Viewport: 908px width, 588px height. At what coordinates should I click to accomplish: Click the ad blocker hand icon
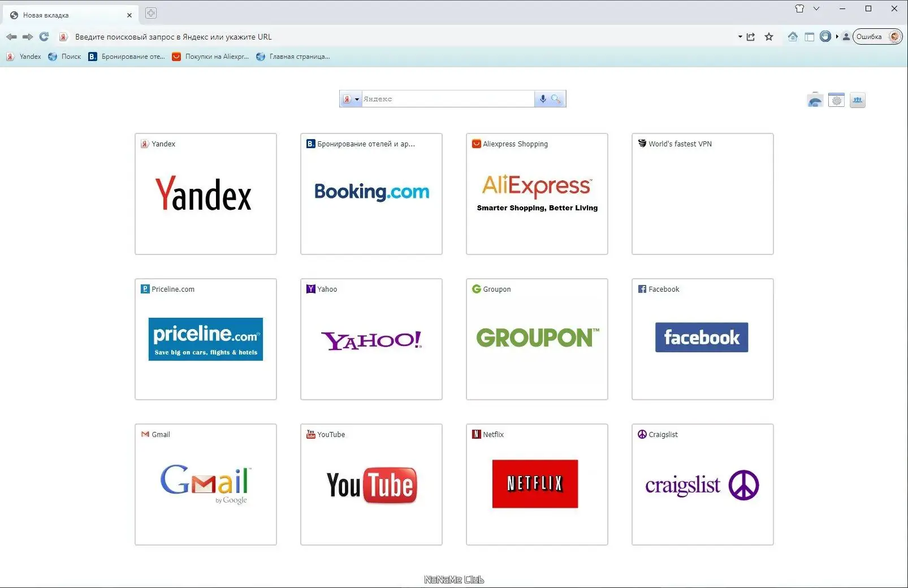tap(825, 37)
